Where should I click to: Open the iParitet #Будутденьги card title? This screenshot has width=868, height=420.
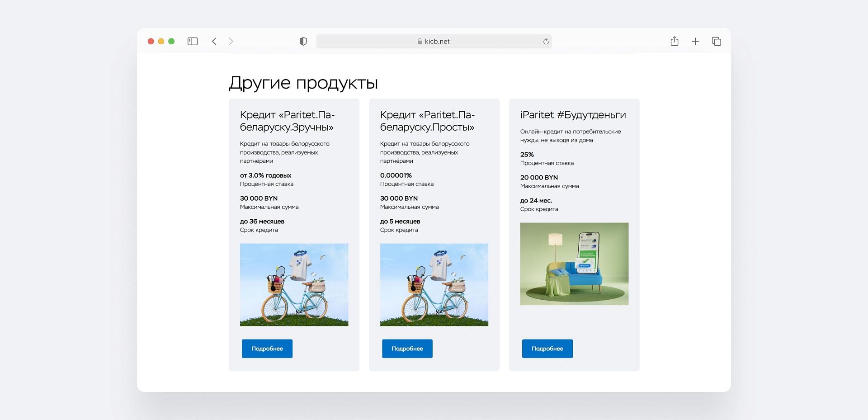pos(573,115)
